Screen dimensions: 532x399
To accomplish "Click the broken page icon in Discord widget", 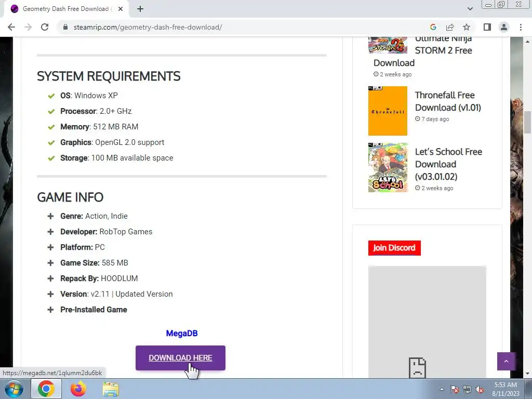I will 417,367.
